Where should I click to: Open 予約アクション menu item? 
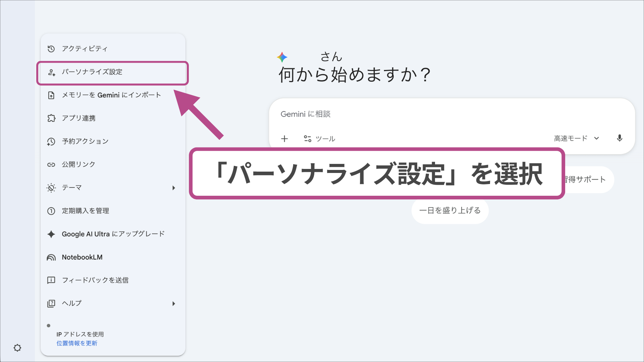coord(113,141)
